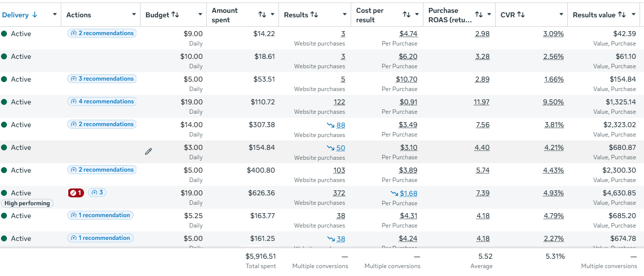
Task: Click the $3.10 cost per purchase value
Action: [x=409, y=147]
